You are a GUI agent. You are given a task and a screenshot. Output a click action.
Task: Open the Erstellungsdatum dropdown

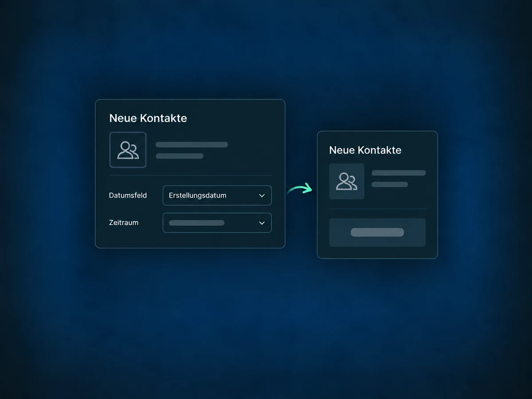click(x=217, y=196)
